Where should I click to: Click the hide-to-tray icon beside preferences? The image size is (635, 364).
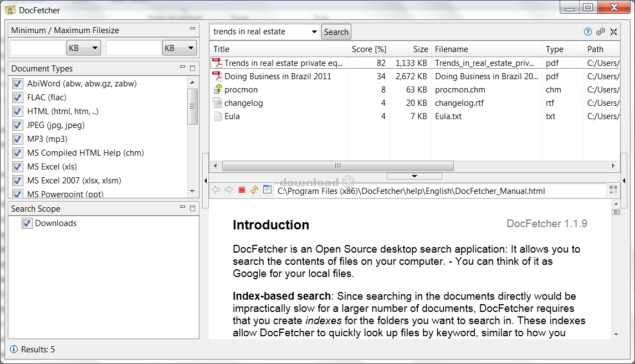[614, 32]
